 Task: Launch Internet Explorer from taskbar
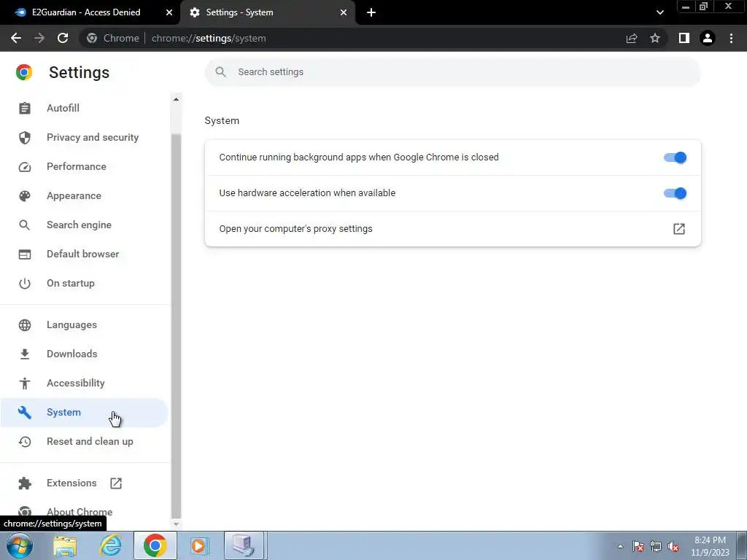pyautogui.click(x=111, y=545)
